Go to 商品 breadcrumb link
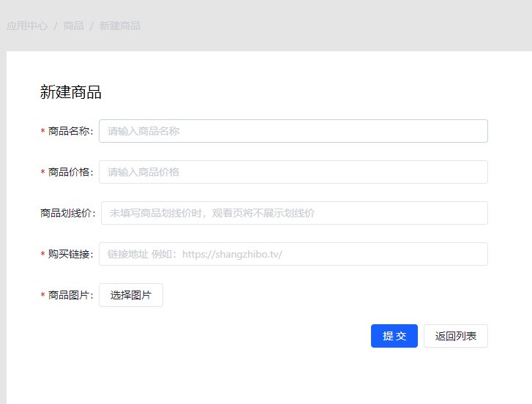Image resolution: width=532 pixels, height=404 pixels. [73, 26]
